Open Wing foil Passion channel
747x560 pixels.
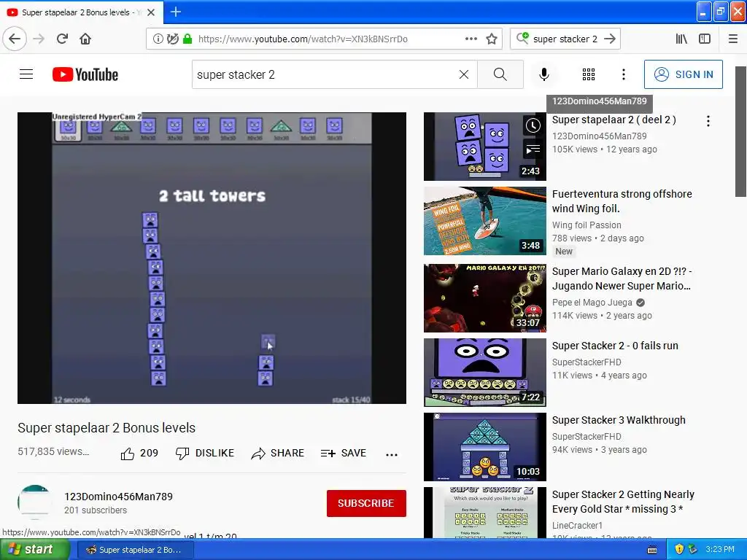(x=587, y=225)
